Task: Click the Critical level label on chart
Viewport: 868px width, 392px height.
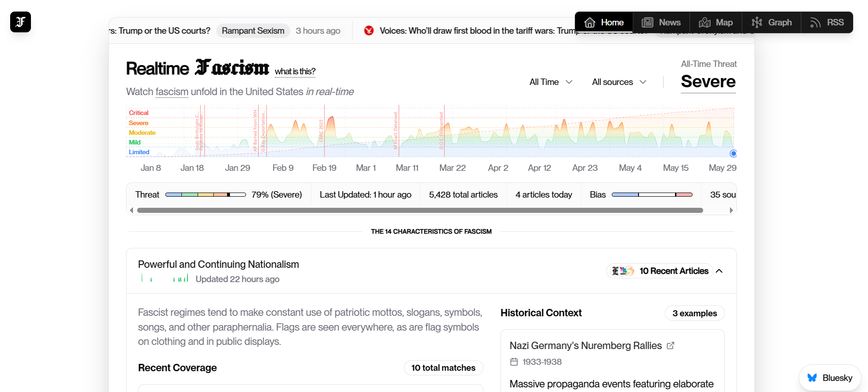Action: point(139,113)
